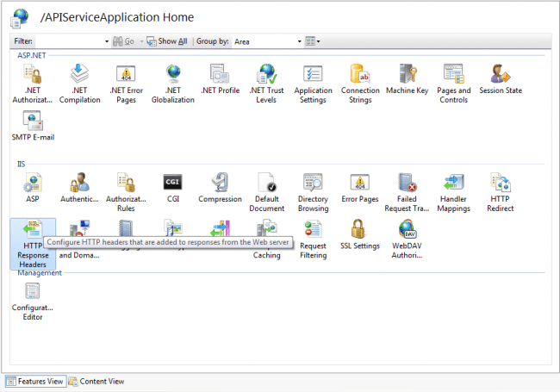Open the Configuration Editor
This screenshot has width=560, height=392.
click(x=33, y=302)
